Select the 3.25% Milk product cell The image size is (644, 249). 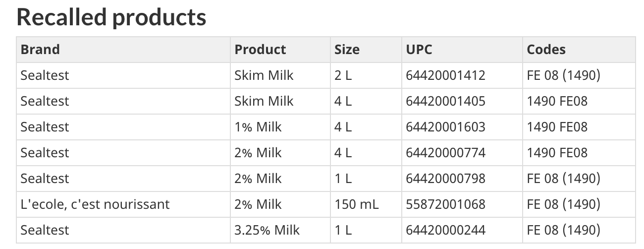(280, 230)
